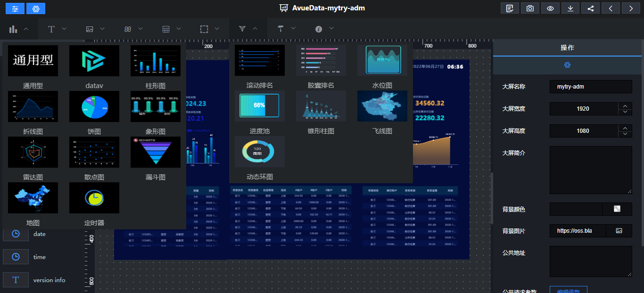Collapse the chart category menu chevron
644x293 pixels.
(26, 29)
